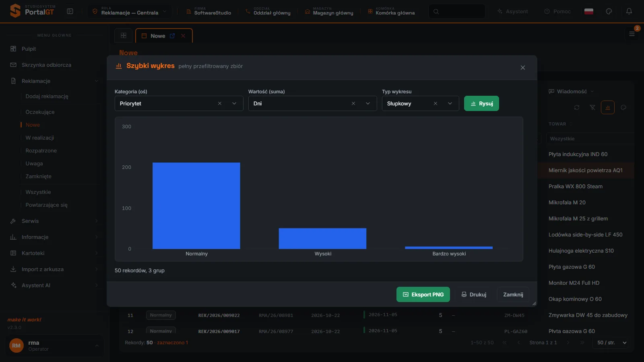The image size is (644, 362).
Task: Go to Oczekujące complaints list
Action: tap(40, 112)
